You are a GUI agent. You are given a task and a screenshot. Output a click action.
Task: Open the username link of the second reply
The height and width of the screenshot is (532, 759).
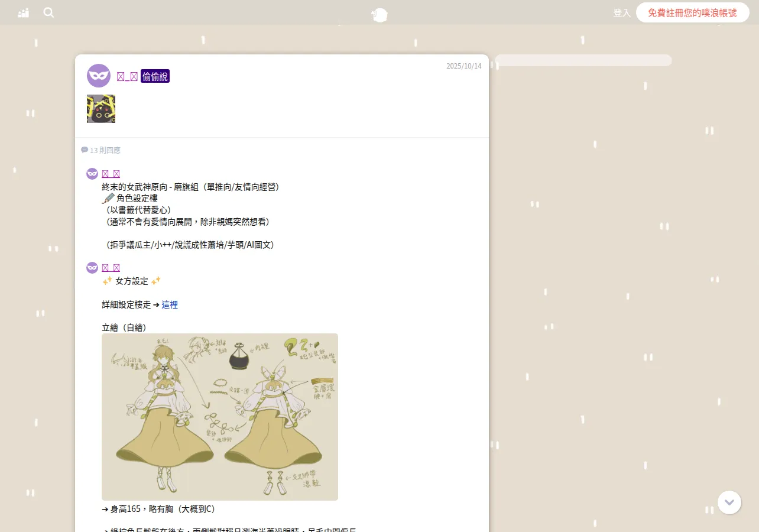coord(111,268)
